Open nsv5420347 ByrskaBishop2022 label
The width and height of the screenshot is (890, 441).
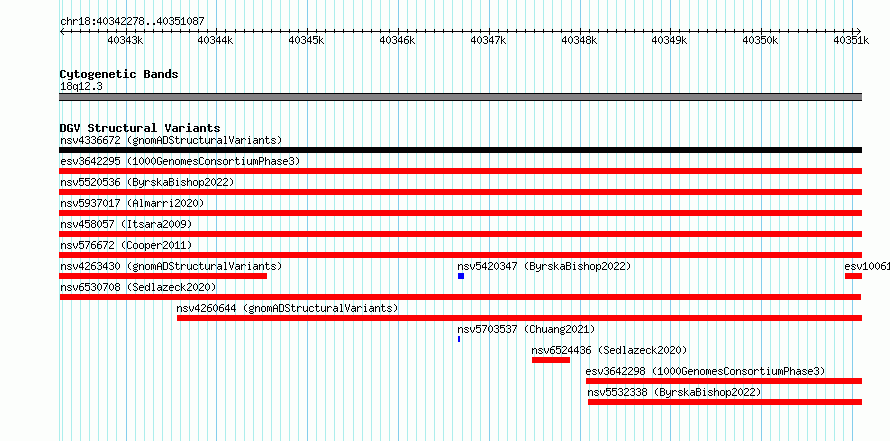coord(544,266)
